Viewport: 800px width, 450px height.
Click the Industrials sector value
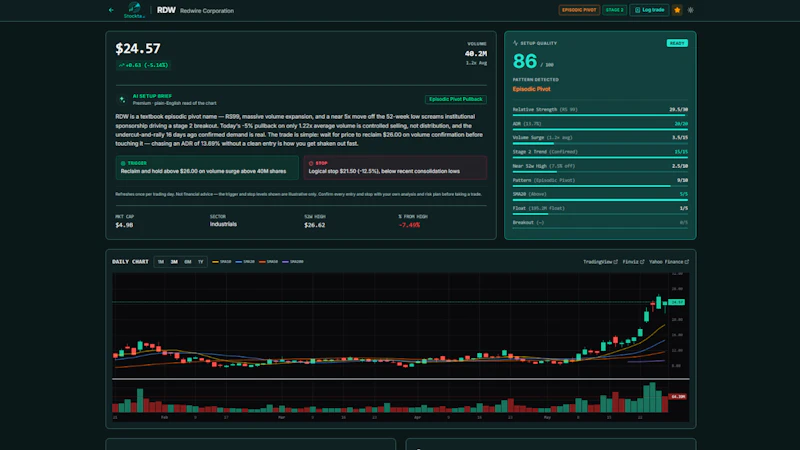pos(223,224)
